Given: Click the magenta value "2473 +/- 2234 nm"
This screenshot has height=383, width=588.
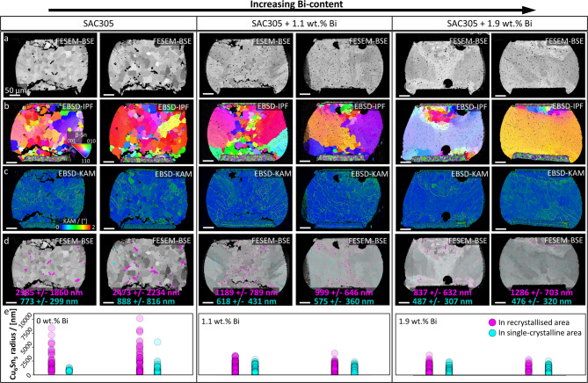Looking at the screenshot, I should [146, 293].
